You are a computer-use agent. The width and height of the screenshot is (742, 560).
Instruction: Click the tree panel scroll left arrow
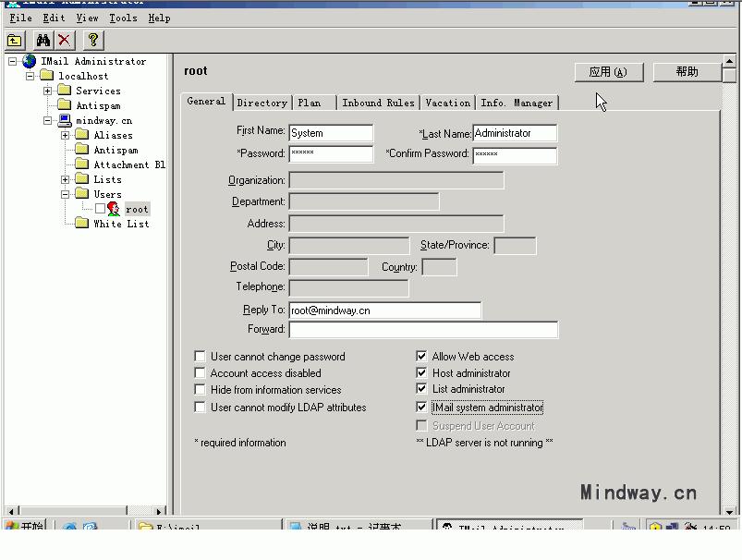(11, 511)
